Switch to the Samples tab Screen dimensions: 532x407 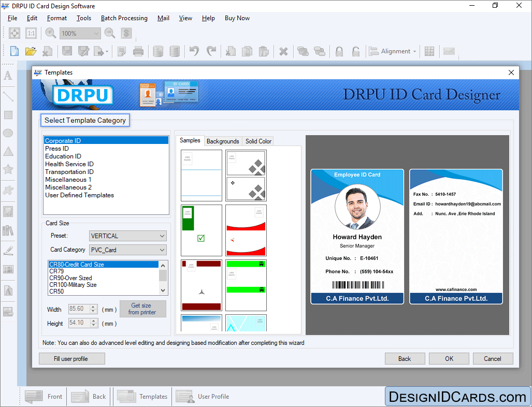click(190, 140)
